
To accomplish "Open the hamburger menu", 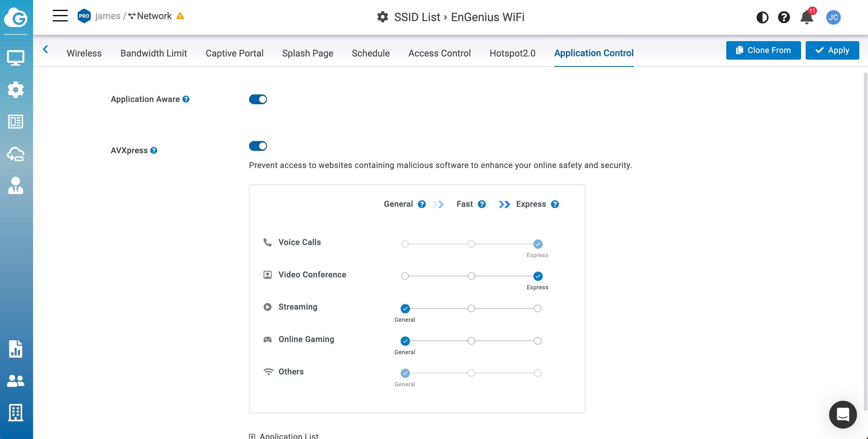I will click(60, 16).
